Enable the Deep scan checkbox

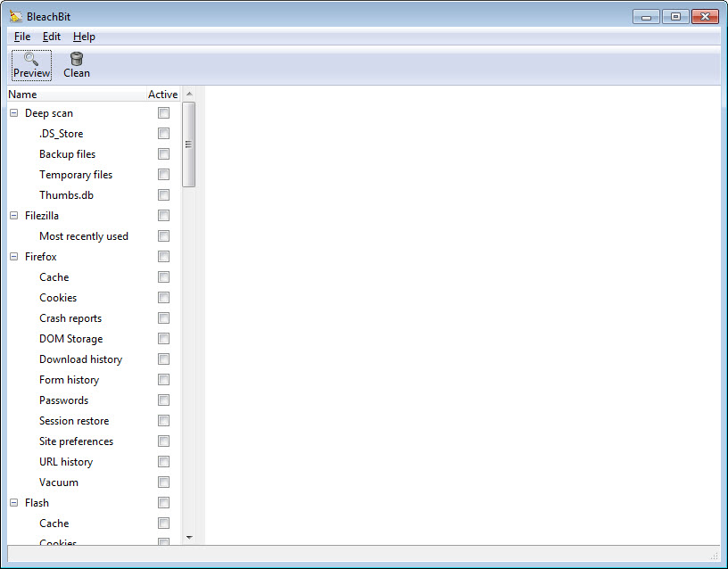163,113
